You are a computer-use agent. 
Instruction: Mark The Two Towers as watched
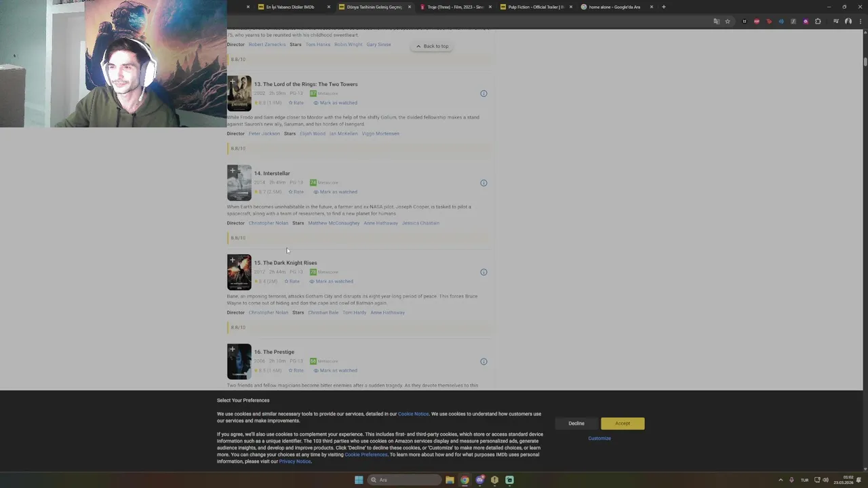click(x=335, y=103)
